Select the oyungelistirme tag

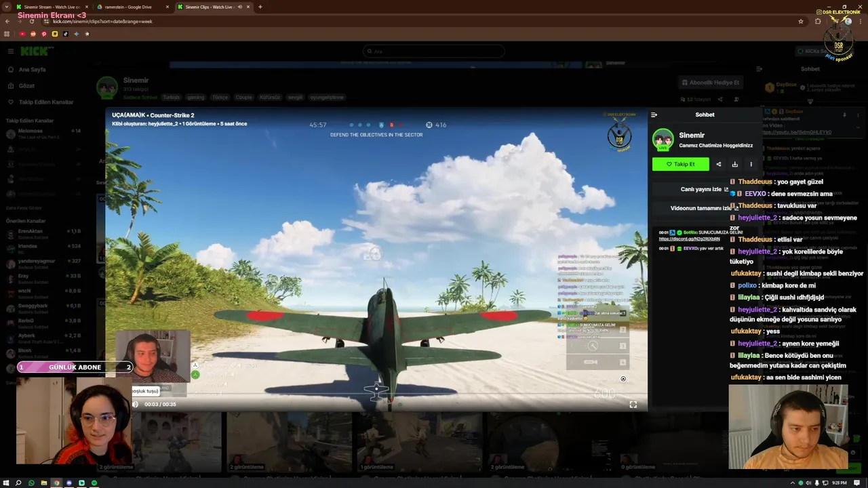point(327,97)
